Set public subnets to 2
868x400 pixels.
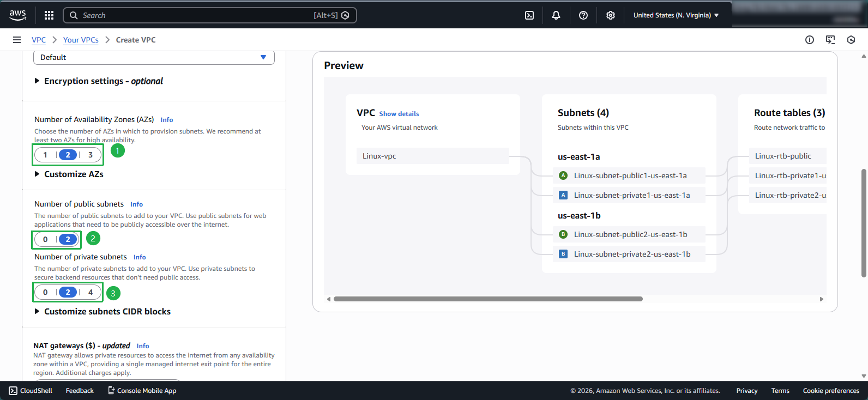[x=68, y=239]
